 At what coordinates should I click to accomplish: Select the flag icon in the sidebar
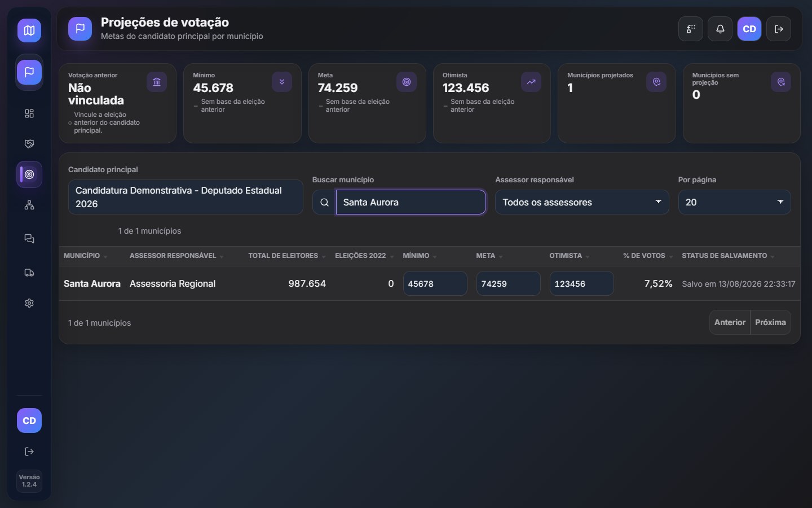point(29,72)
